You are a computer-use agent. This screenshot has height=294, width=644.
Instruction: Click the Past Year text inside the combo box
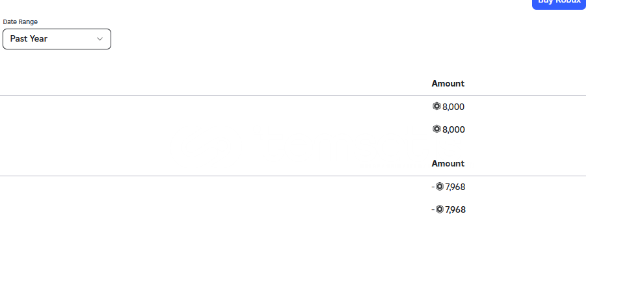pos(29,38)
